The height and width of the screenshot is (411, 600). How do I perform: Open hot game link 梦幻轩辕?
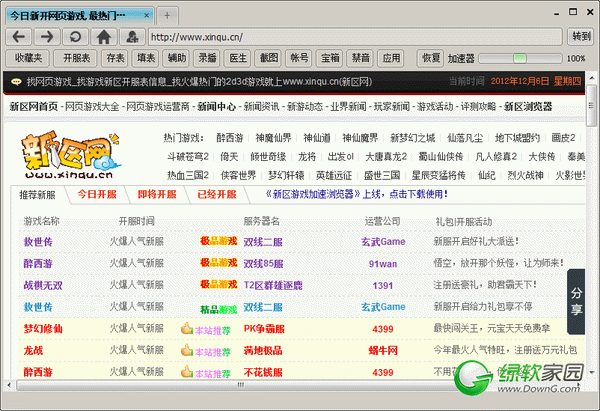click(x=286, y=175)
